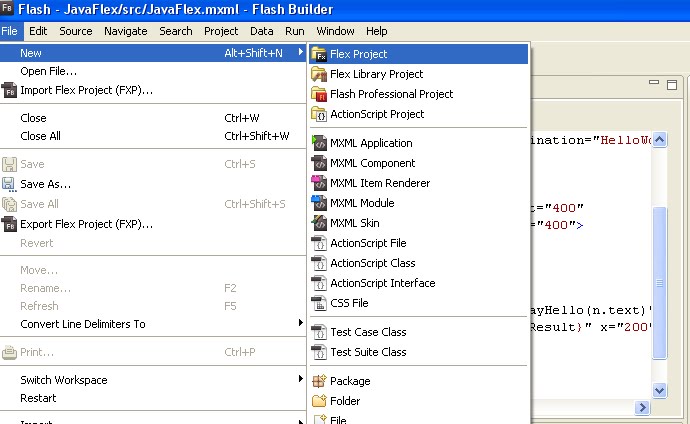Image resolution: width=690 pixels, height=424 pixels.
Task: Open the Window menu
Action: coord(335,31)
